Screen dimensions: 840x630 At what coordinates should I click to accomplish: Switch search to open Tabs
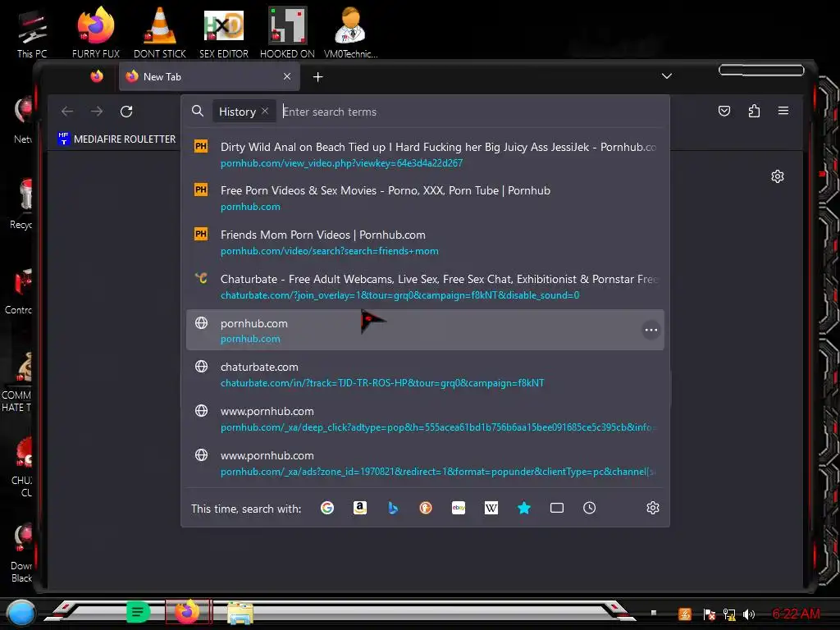[x=557, y=508]
